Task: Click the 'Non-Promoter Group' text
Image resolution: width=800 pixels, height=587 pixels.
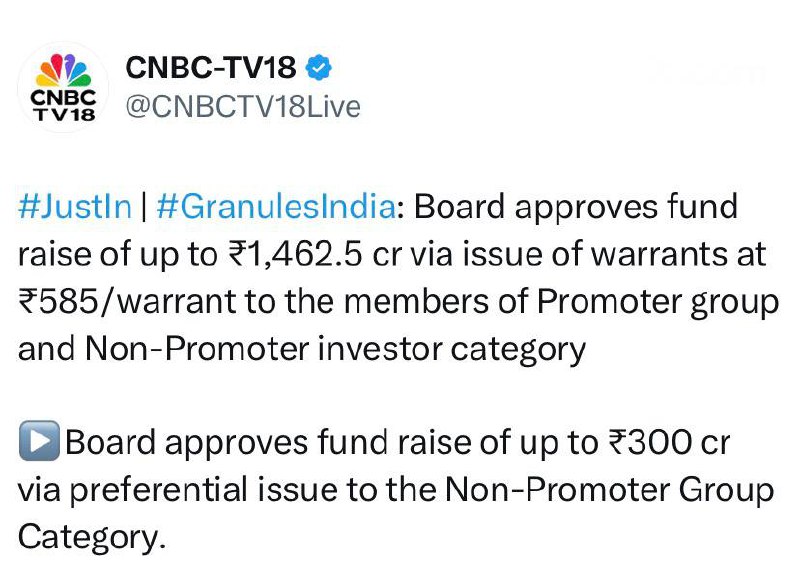Action: click(610, 491)
